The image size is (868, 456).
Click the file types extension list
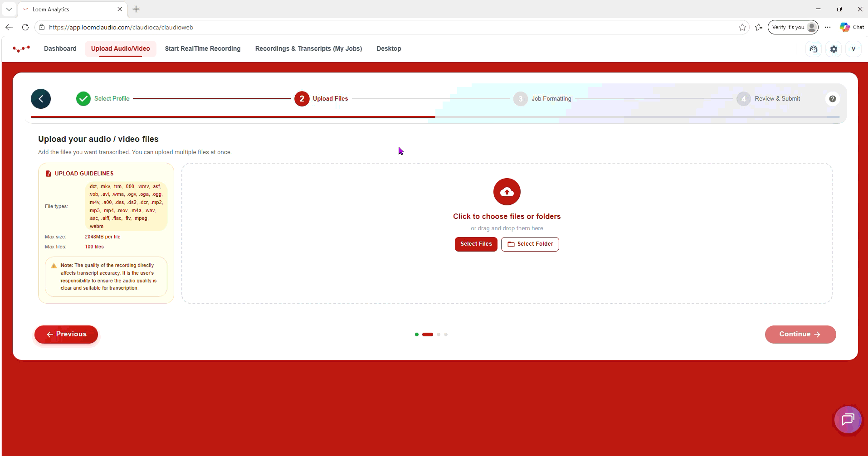pos(126,206)
